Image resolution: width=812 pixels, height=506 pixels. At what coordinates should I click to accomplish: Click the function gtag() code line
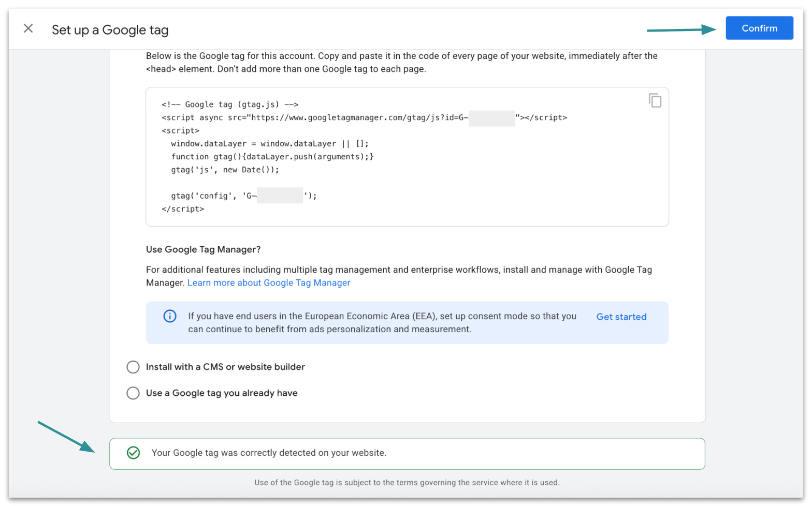tap(272, 157)
